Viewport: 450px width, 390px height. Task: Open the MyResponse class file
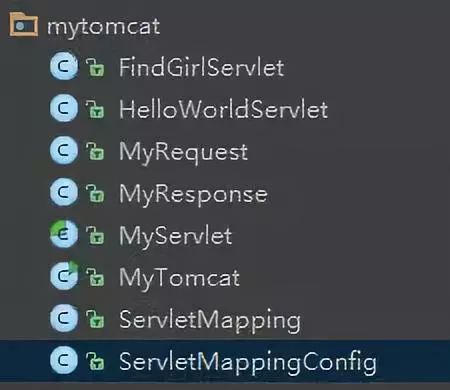[193, 195]
